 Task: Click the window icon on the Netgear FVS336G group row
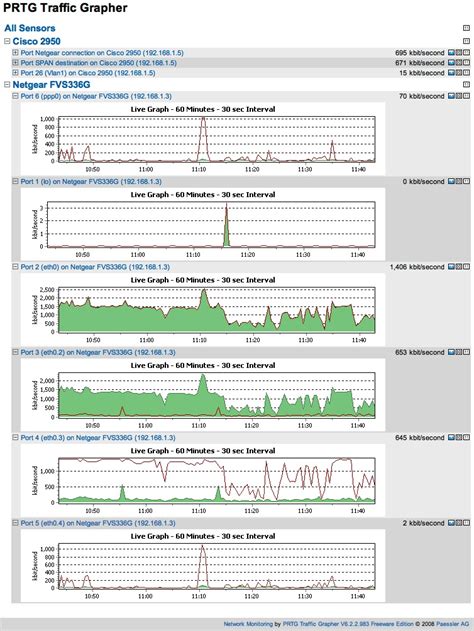pyautogui.click(x=466, y=85)
